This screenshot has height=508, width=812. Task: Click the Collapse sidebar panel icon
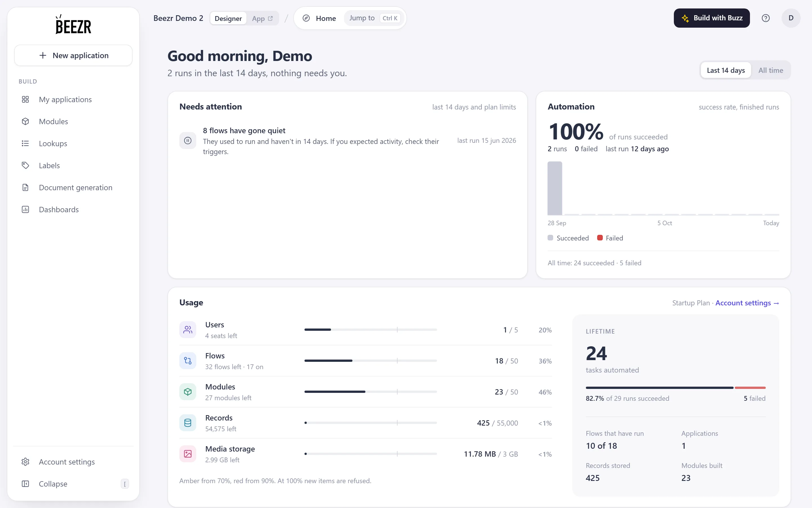point(25,484)
